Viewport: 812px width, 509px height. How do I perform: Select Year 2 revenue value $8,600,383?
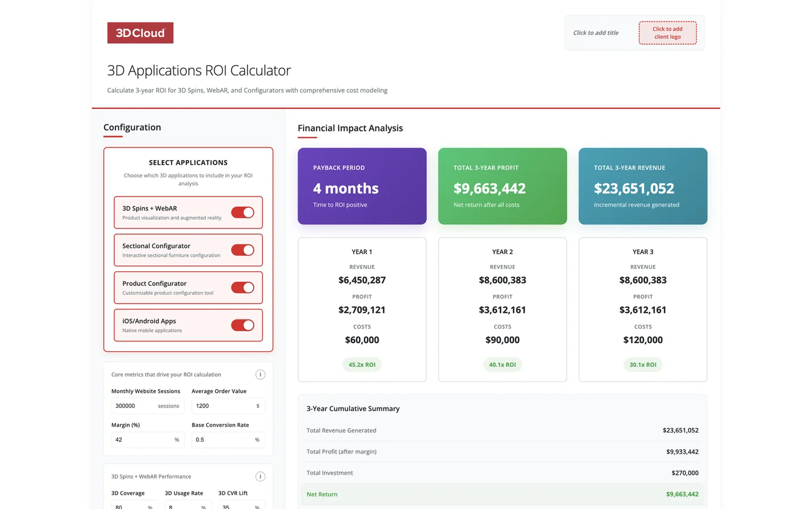(x=502, y=280)
